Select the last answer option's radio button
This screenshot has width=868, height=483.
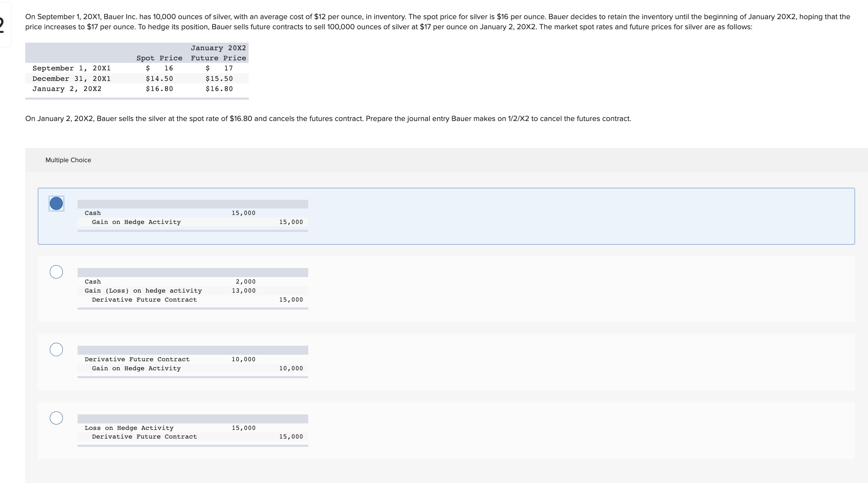[56, 418]
